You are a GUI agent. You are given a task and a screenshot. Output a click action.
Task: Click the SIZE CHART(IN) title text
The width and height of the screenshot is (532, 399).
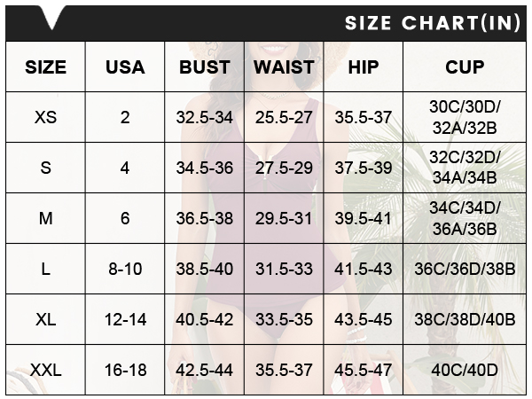tap(433, 23)
